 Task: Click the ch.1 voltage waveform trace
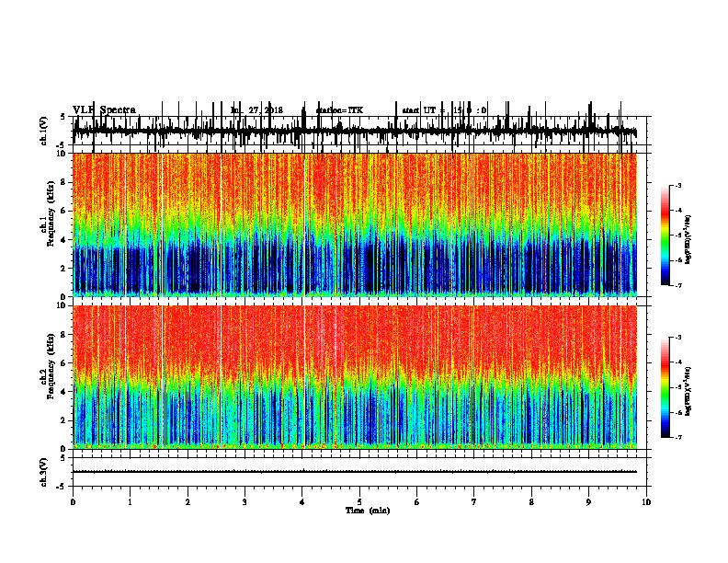(355, 131)
